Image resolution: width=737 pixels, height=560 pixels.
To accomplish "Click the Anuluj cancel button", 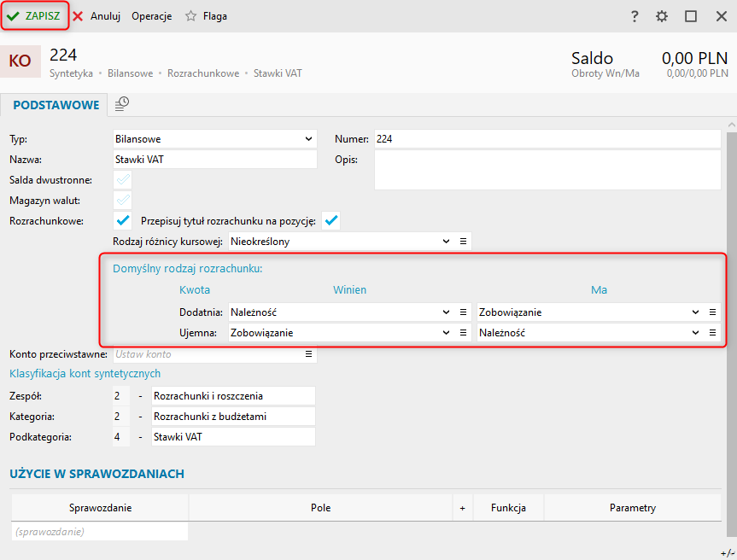I will point(97,16).
